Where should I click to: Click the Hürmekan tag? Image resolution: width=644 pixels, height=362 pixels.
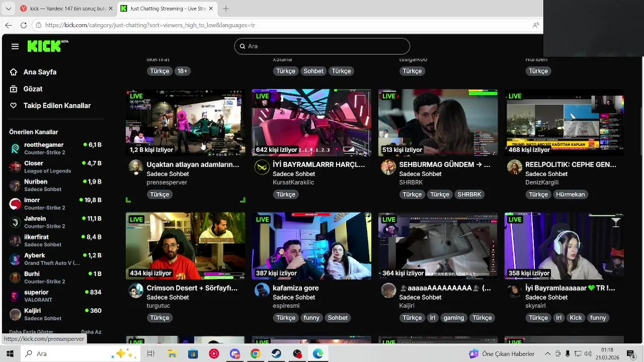(571, 195)
